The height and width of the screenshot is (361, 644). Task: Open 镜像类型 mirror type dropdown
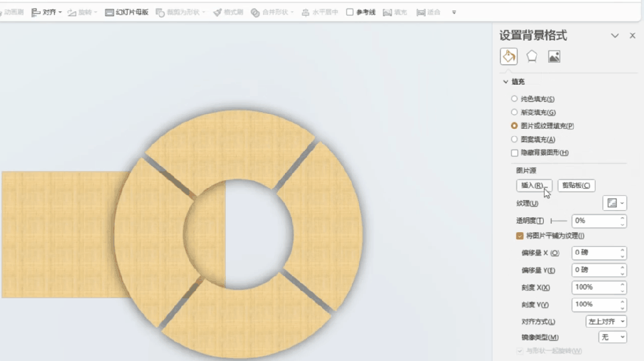coord(612,337)
